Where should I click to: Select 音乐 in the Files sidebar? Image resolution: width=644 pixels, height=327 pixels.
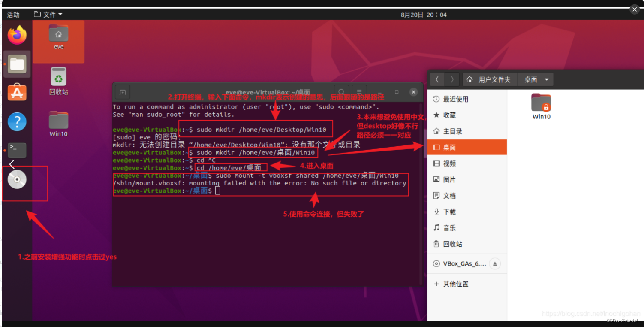coord(467,228)
